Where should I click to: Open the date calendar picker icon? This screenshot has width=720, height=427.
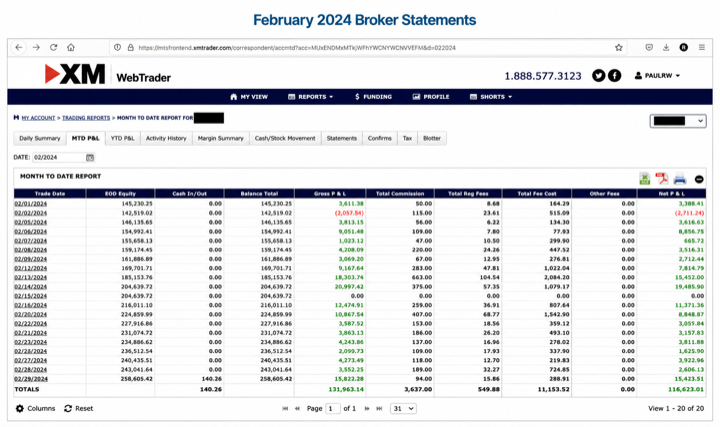90,157
